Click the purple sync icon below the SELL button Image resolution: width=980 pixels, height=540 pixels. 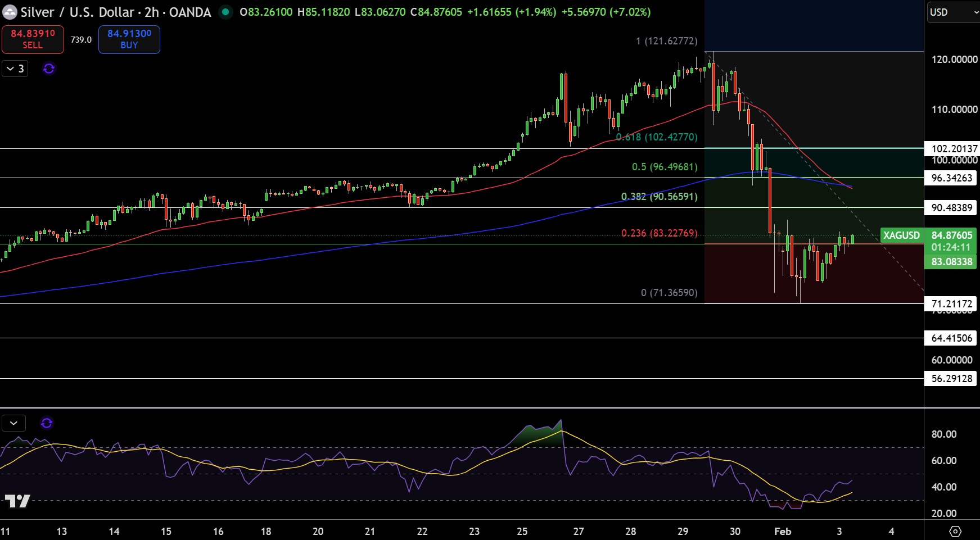click(48, 68)
